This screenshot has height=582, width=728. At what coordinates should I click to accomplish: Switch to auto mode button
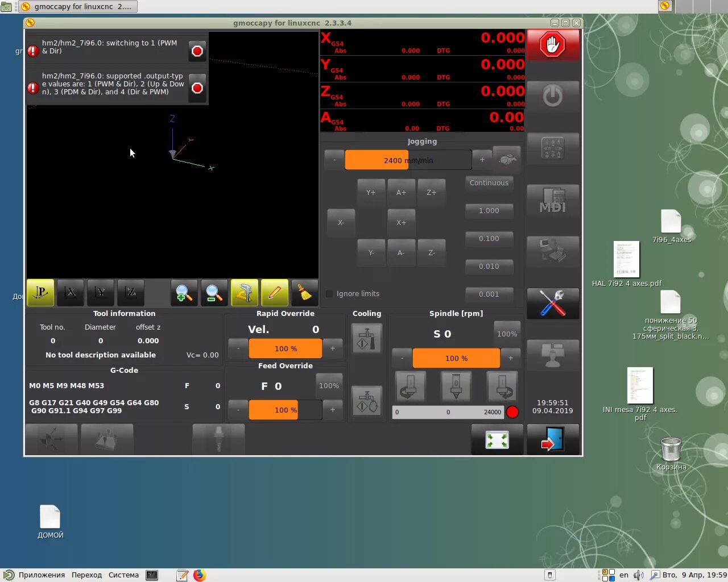click(x=552, y=251)
